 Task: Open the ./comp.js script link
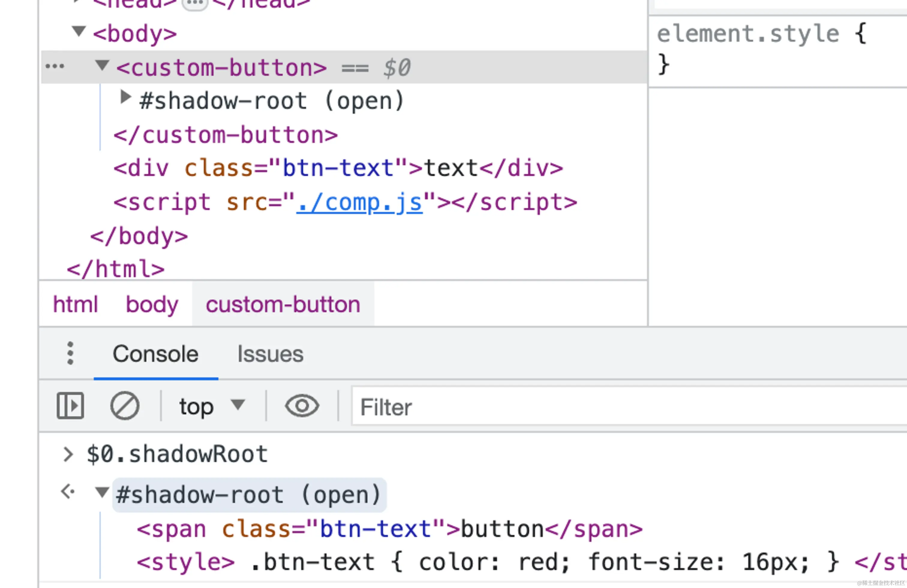(359, 202)
